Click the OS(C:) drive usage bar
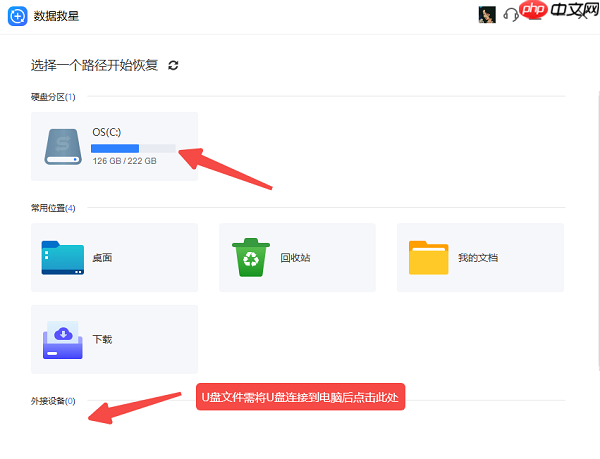The width and height of the screenshot is (600, 459). click(134, 148)
